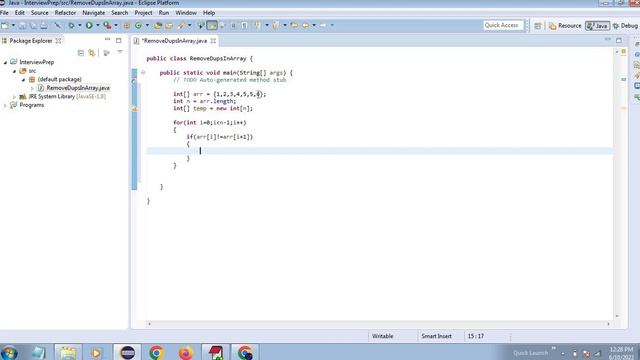Open the External Tools dropdown arrow
This screenshot has height=360, width=640.
tap(116, 25)
